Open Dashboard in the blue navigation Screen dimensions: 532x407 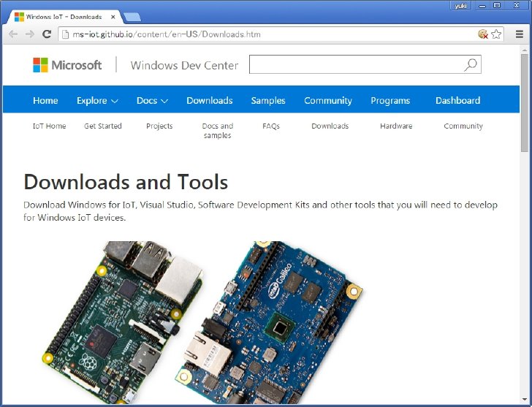(457, 100)
